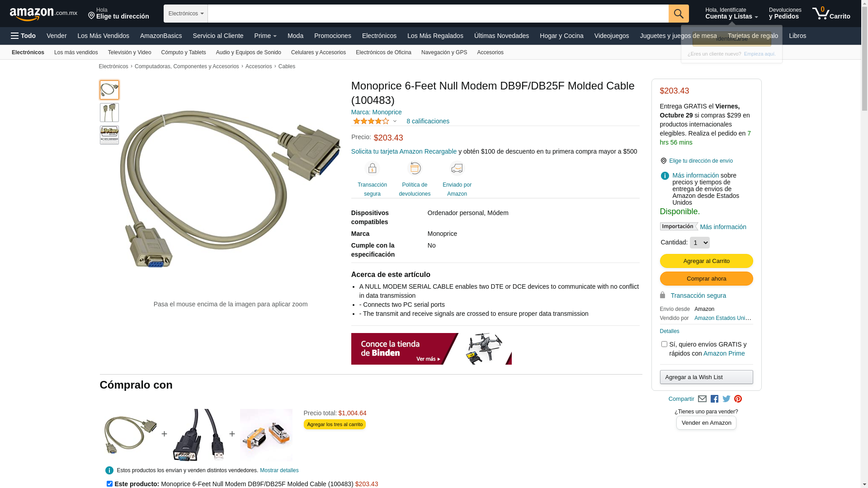Click the Comprar ahora button
The width and height of the screenshot is (868, 488).
coord(706,278)
